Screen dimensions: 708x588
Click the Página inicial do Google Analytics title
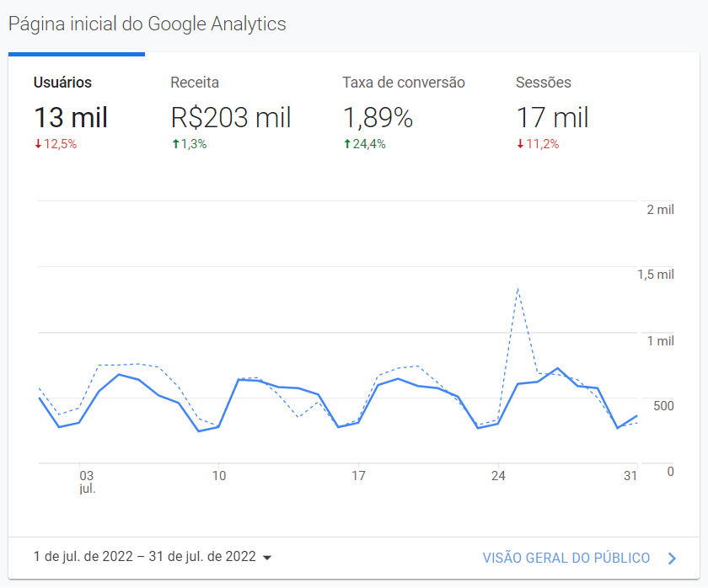[x=147, y=24]
